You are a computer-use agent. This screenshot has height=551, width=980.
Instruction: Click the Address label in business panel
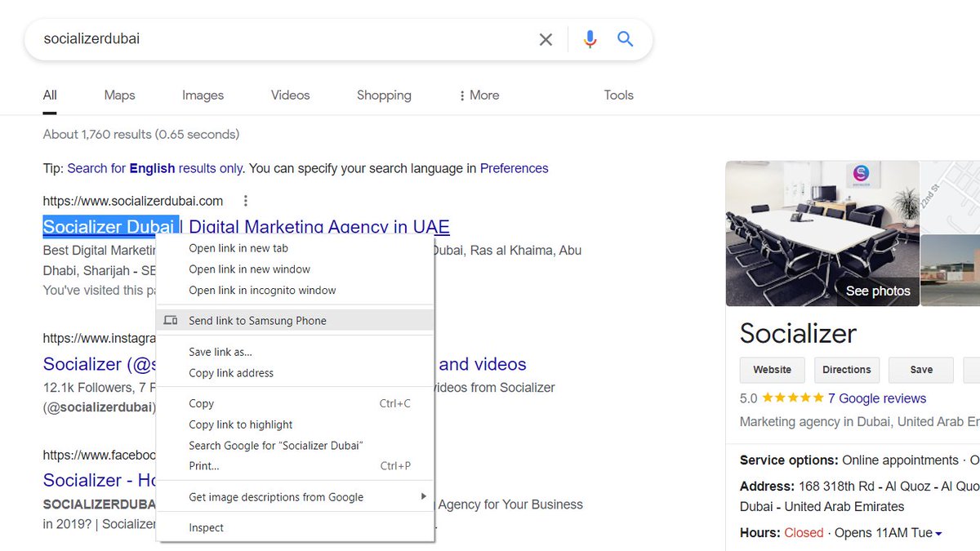[x=767, y=486]
